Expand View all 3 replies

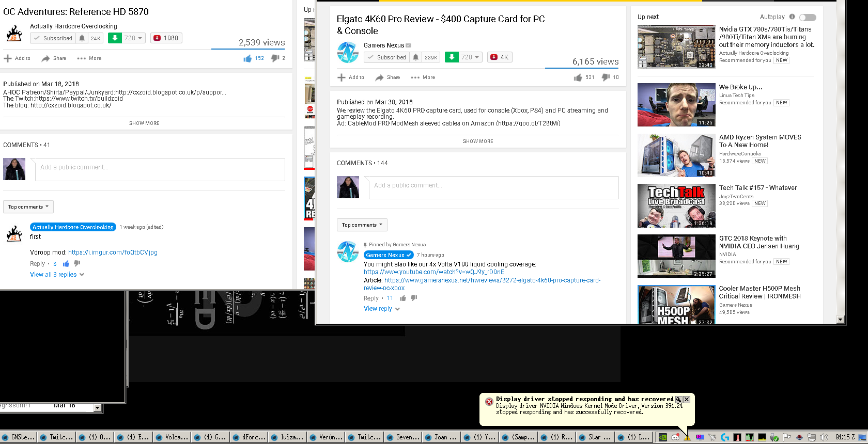pyautogui.click(x=57, y=275)
